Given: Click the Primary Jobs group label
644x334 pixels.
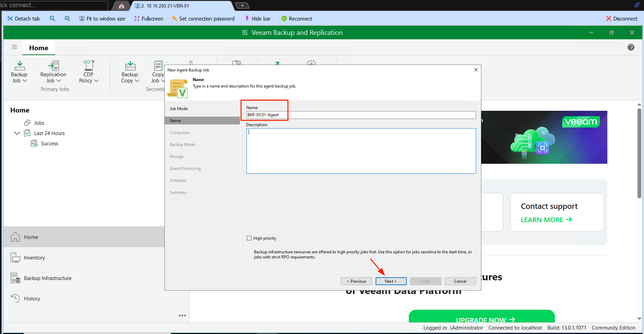Looking at the screenshot, I should point(55,89).
